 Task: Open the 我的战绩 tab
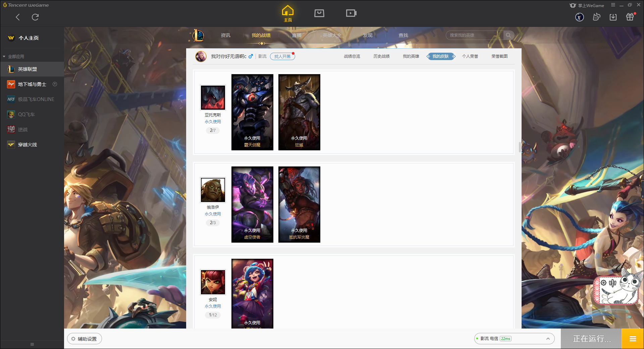point(261,35)
